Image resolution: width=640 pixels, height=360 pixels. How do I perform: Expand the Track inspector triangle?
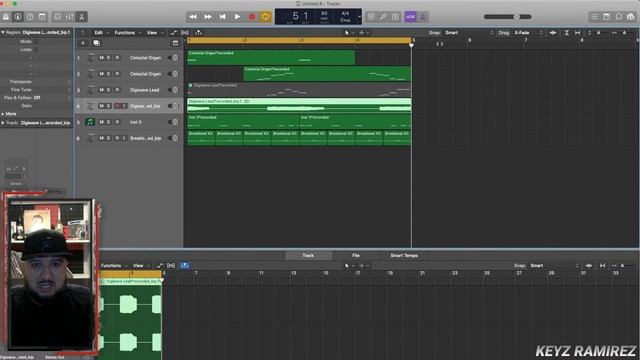pos(3,122)
